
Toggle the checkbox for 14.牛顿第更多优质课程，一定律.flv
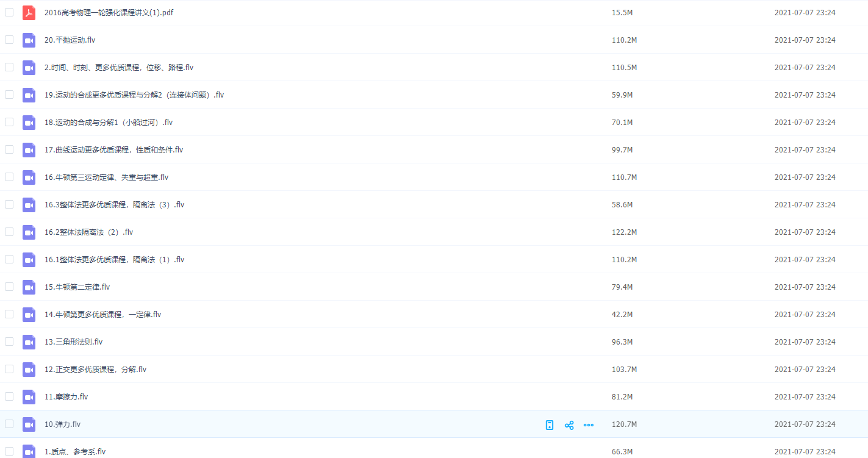point(9,314)
